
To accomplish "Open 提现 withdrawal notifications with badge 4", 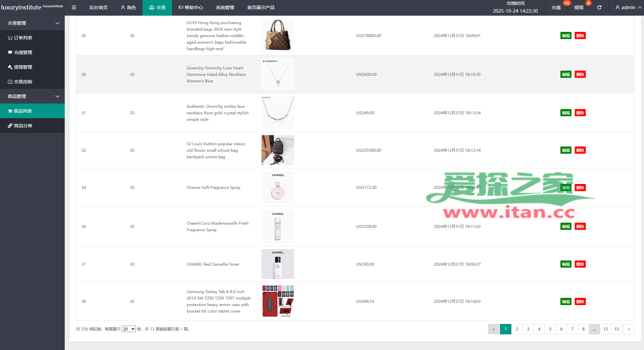I will [579, 7].
